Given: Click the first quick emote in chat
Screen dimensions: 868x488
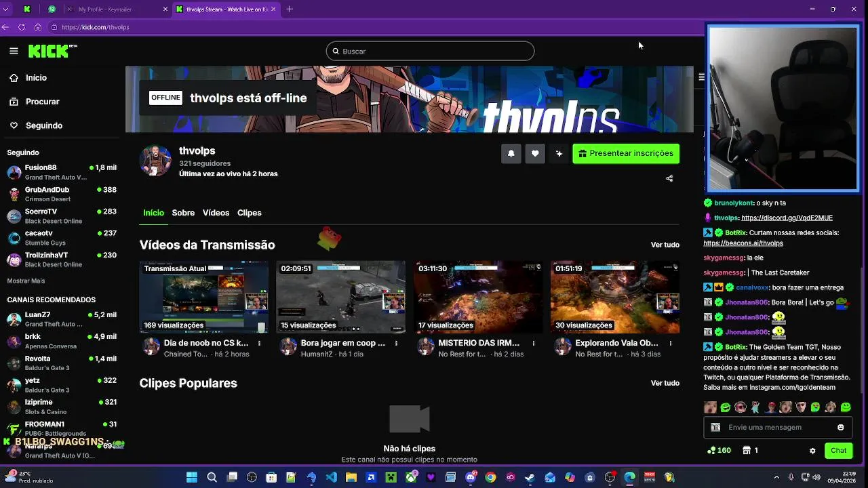Looking at the screenshot, I should click(710, 407).
